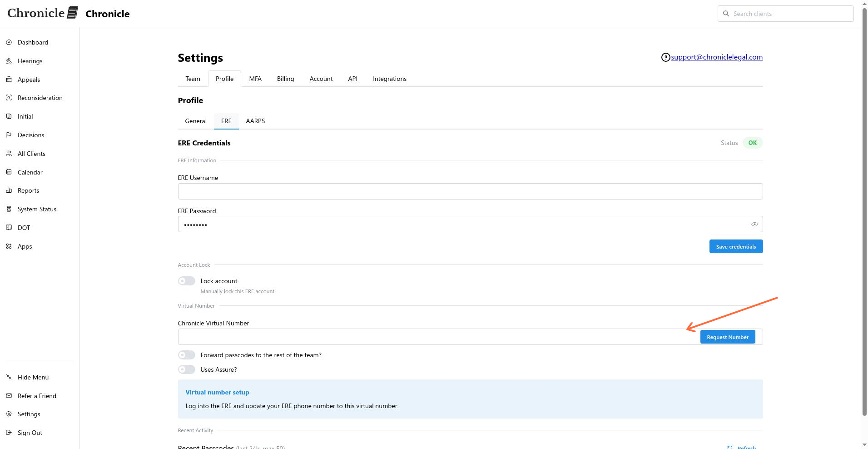Viewport: 868px width, 449px height.
Task: Click the Refer a Friend menu item
Action: tap(37, 396)
